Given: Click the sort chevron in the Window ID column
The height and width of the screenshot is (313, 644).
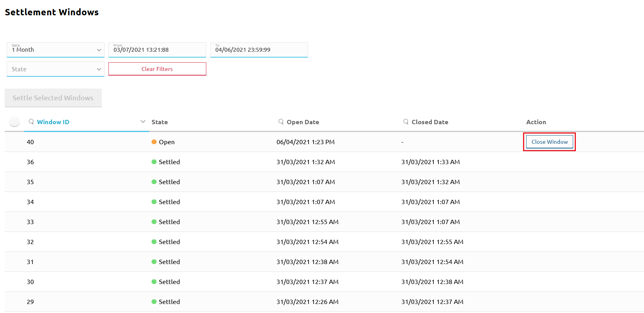Looking at the screenshot, I should tap(143, 122).
